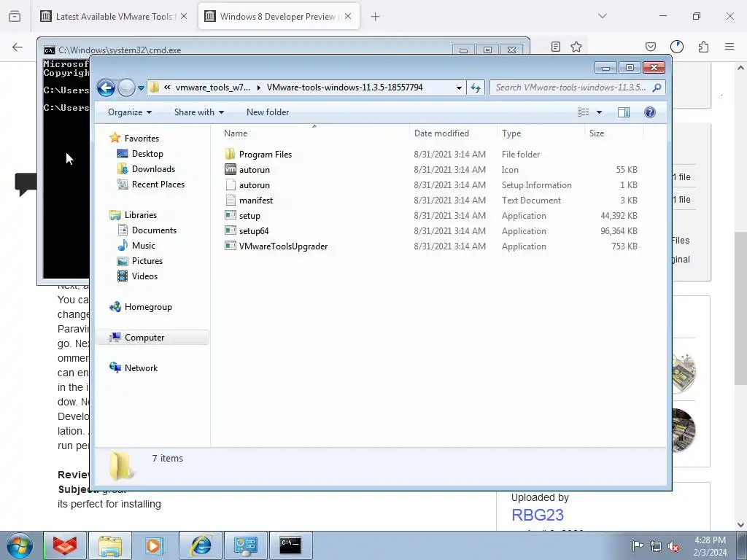Open Favorites in navigation pane
Screen dimensions: 747x560
[x=142, y=138]
